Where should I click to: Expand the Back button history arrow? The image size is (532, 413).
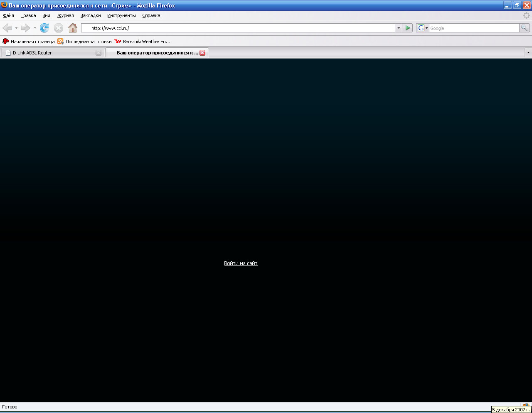tap(16, 28)
